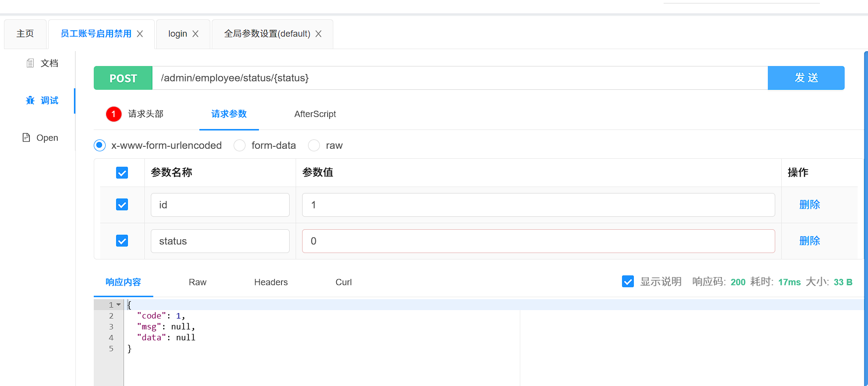Open the Headers response tab

click(x=271, y=282)
